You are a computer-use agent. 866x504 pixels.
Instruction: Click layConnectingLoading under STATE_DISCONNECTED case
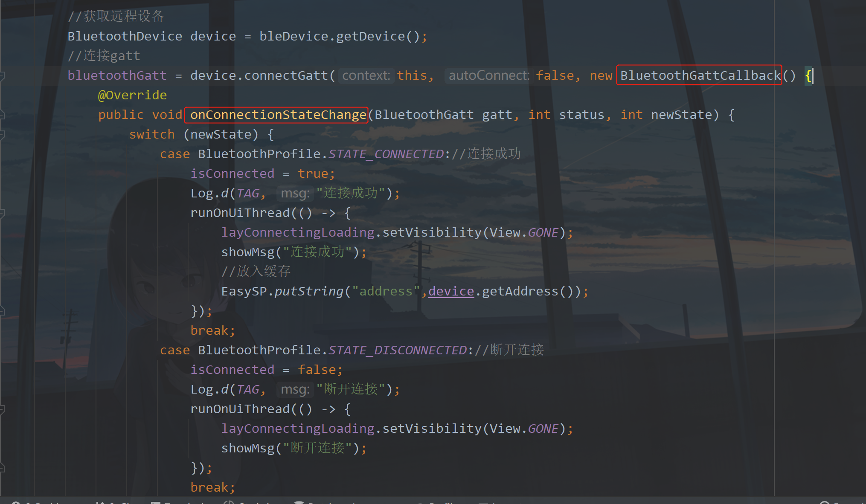coord(298,429)
